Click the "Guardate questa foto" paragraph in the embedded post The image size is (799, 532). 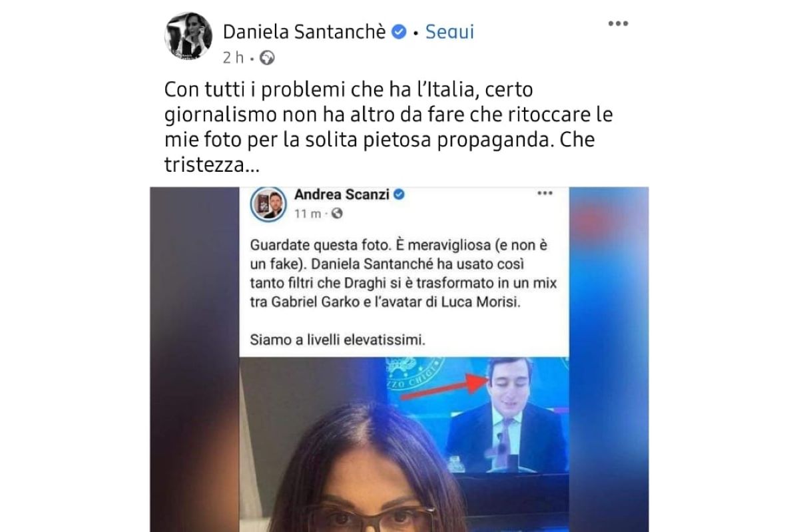pos(403,272)
